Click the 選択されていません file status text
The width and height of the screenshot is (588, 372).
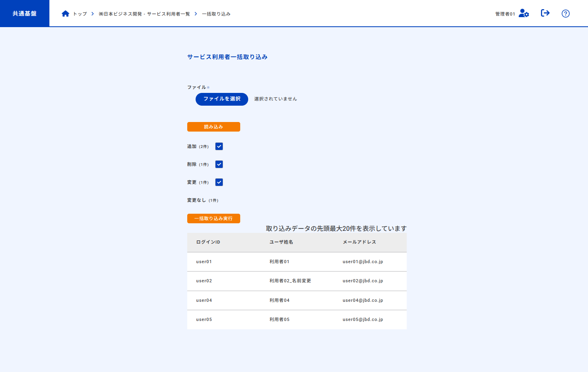pos(275,99)
